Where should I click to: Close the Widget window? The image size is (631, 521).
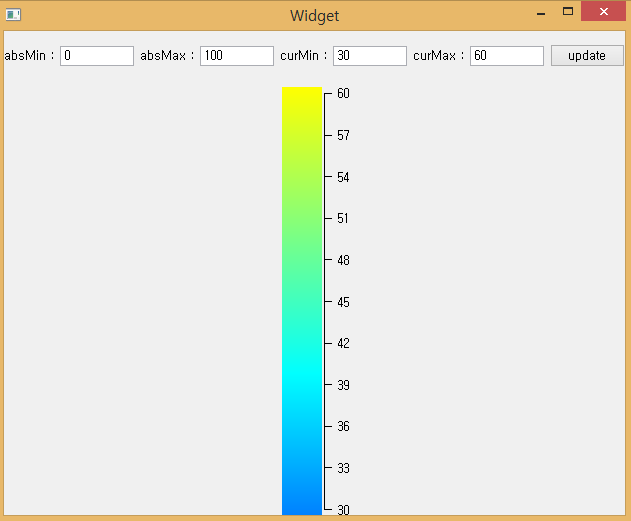pos(604,11)
